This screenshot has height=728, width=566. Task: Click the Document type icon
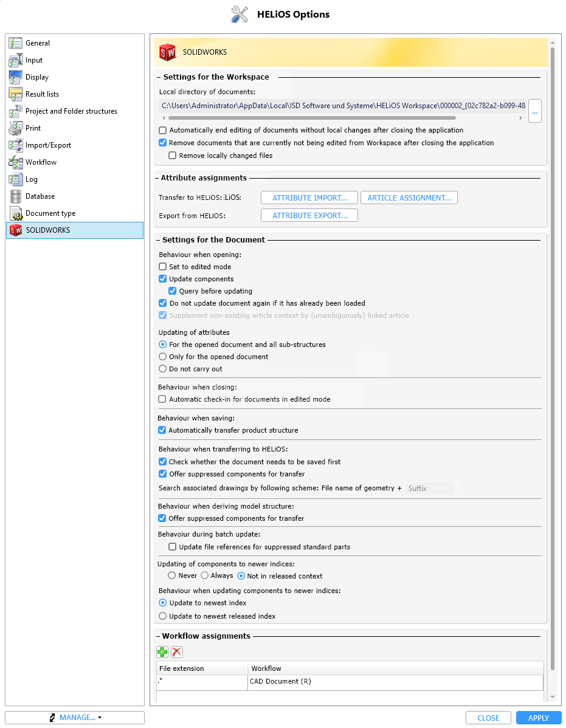point(15,213)
